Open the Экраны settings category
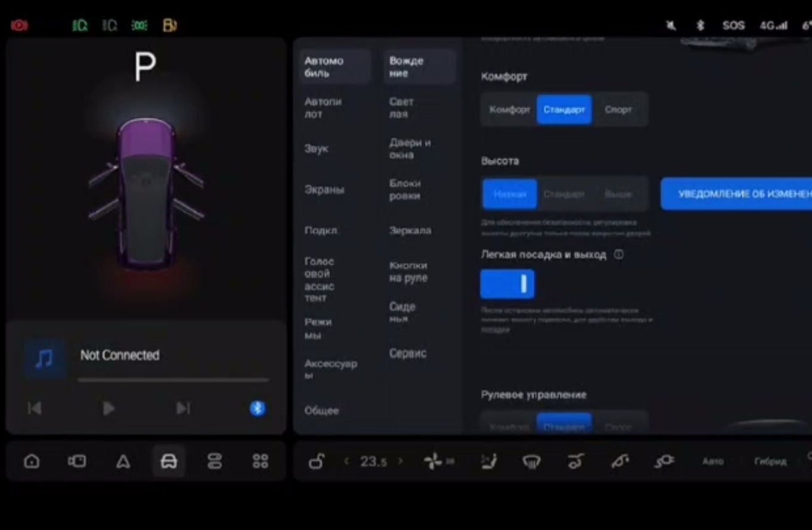Screen dimensions: 812x530 click(x=324, y=190)
